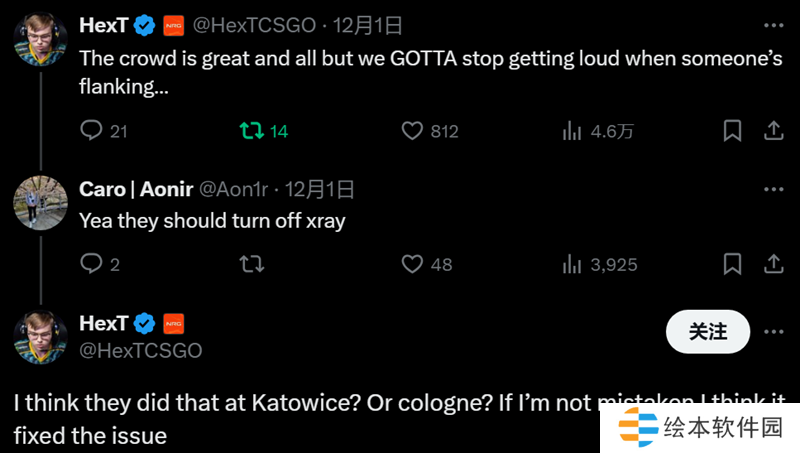Viewport: 800px width, 453px height.
Task: Open Caro Aonir's profile avatar
Action: (40, 203)
